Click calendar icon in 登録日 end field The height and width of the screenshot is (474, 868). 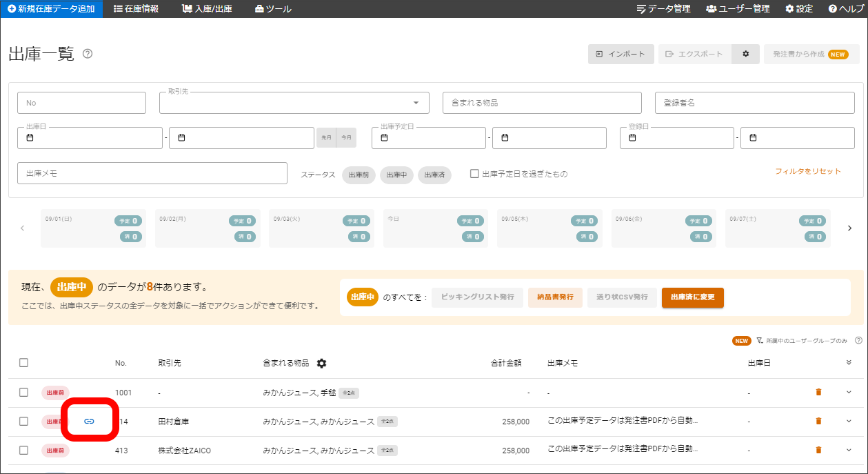point(753,138)
